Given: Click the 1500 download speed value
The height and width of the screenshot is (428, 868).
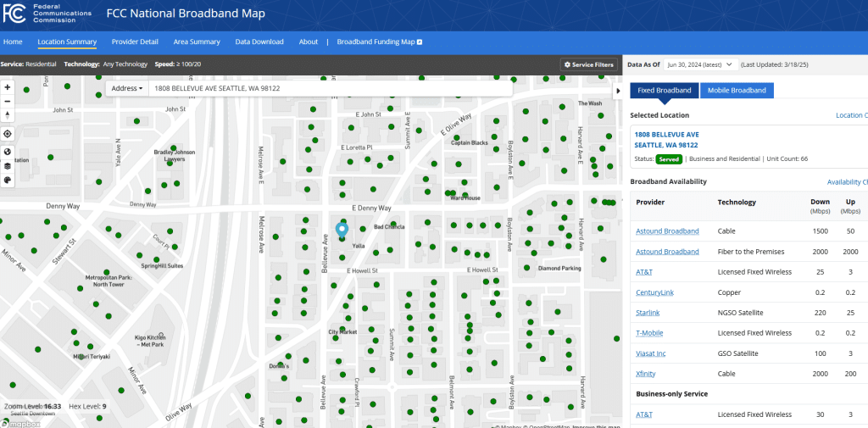Looking at the screenshot, I should click(x=820, y=231).
